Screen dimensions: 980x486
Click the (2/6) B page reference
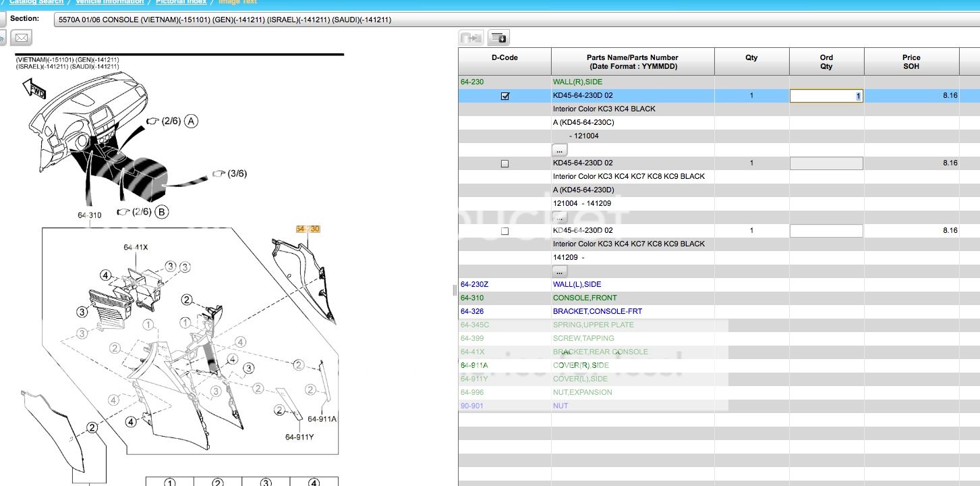pyautogui.click(x=142, y=212)
